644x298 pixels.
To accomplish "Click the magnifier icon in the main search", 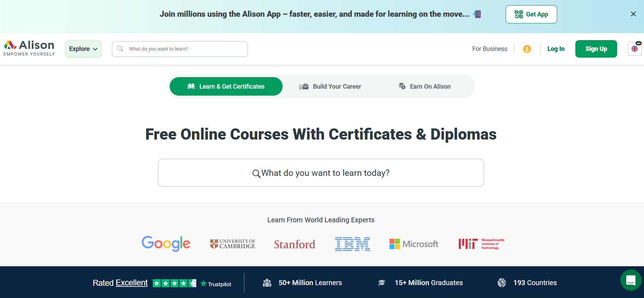I will (256, 173).
